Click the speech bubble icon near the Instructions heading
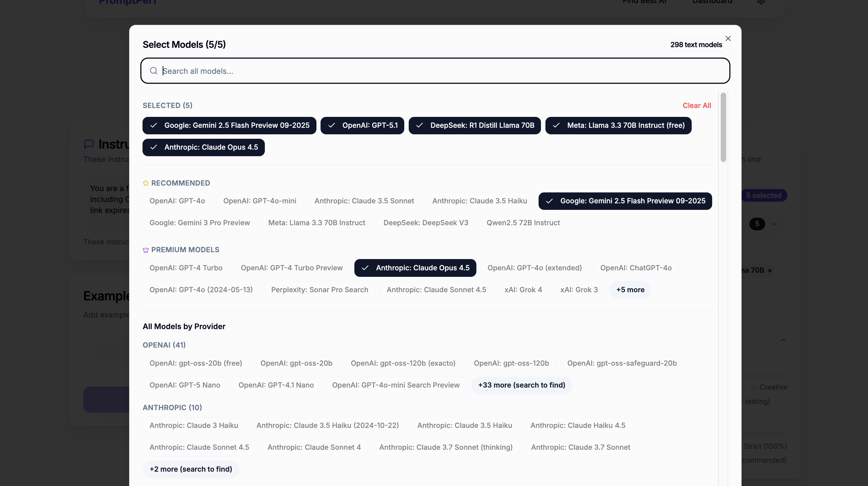Image resolution: width=868 pixels, height=486 pixels. point(89,144)
